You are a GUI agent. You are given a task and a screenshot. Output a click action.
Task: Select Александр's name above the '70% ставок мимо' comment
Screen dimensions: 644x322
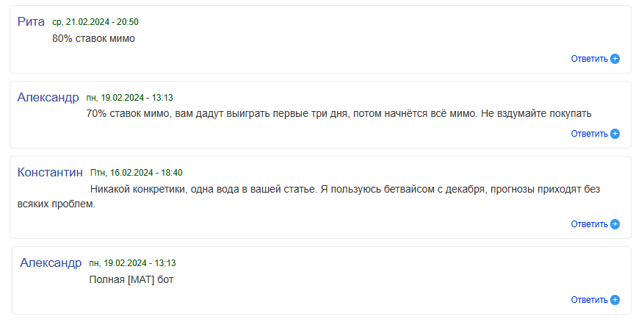[x=48, y=97]
